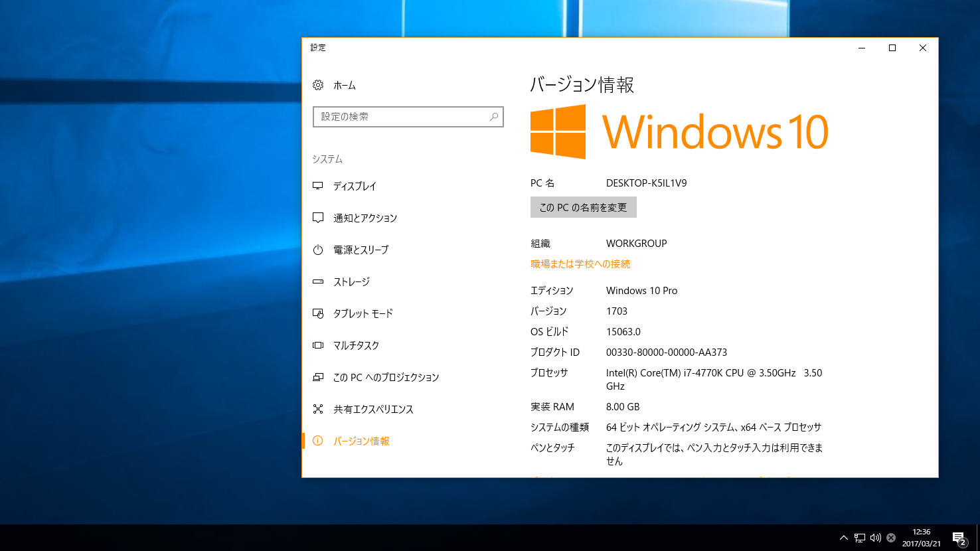The image size is (980, 551).
Task: Click the バージョン情報 page heading
Action: click(582, 85)
